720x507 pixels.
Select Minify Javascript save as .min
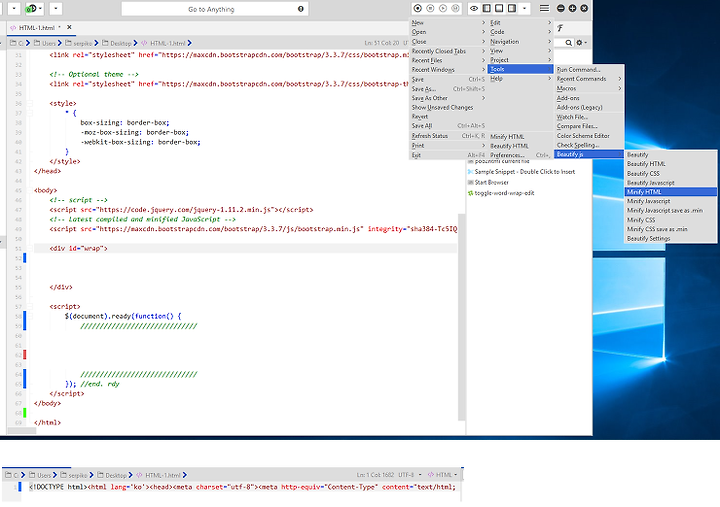point(670,210)
